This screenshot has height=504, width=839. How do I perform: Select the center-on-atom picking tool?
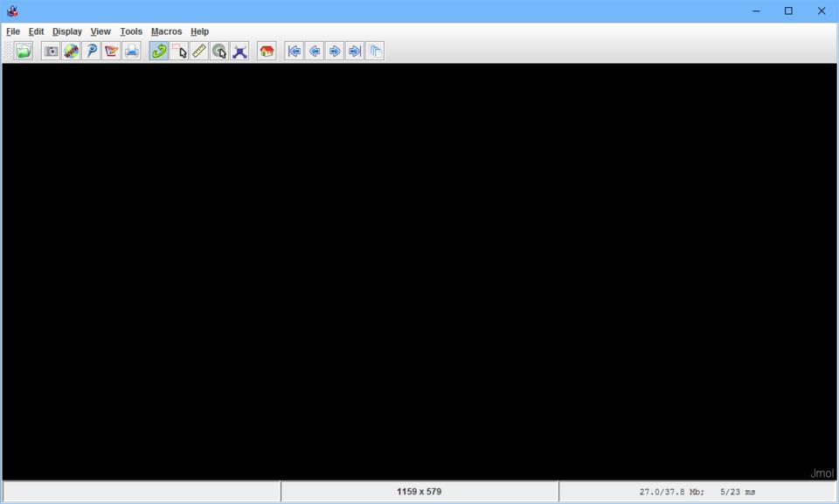click(219, 52)
